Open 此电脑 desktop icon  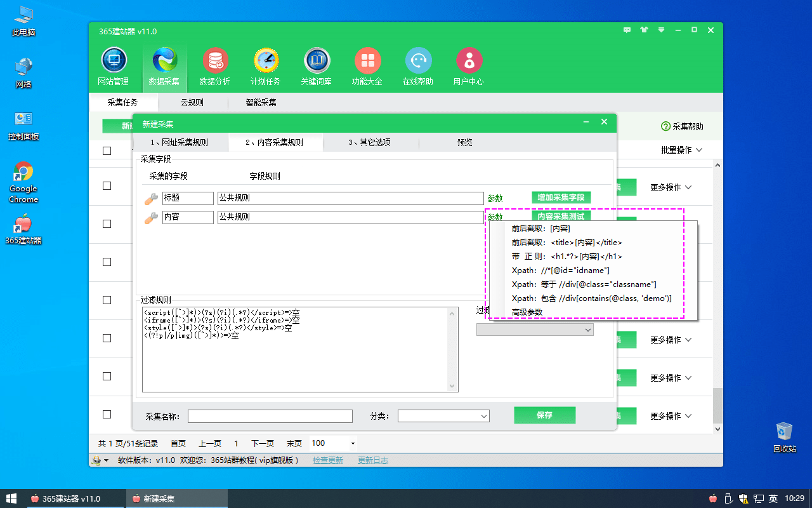coord(23,20)
